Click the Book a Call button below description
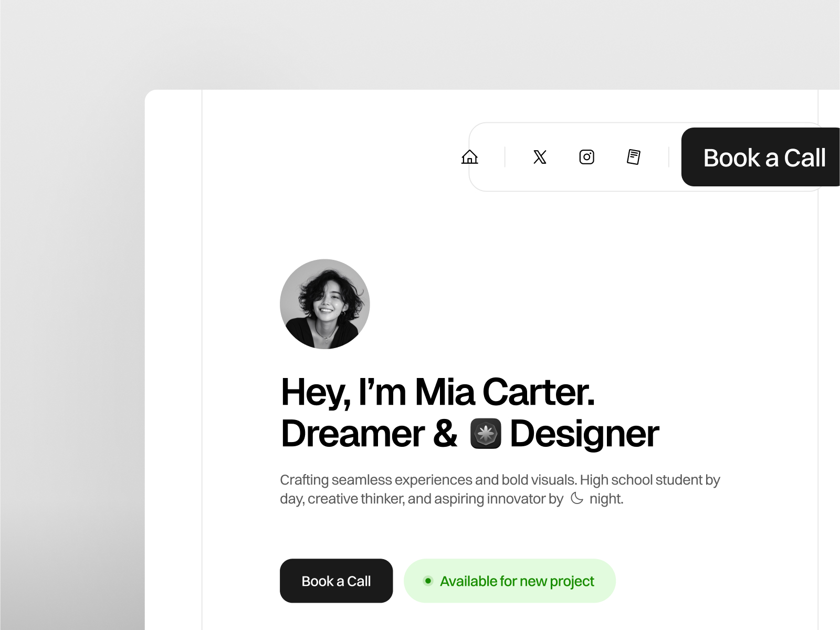This screenshot has height=630, width=840. coord(336,581)
